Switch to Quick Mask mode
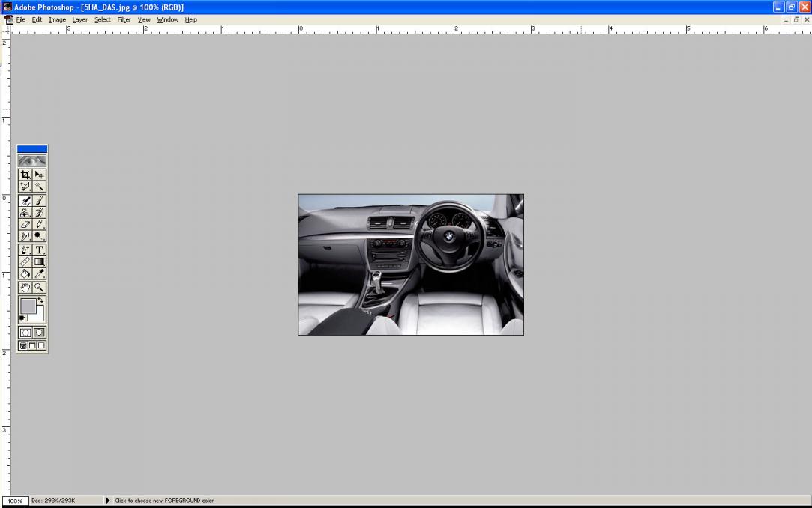Viewport: 812px width, 508px height. [x=39, y=333]
